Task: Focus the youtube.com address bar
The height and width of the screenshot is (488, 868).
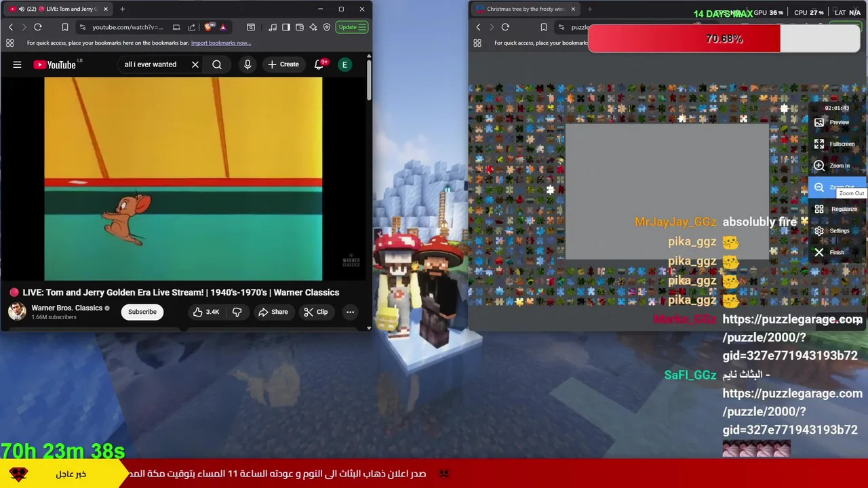Action: click(127, 27)
